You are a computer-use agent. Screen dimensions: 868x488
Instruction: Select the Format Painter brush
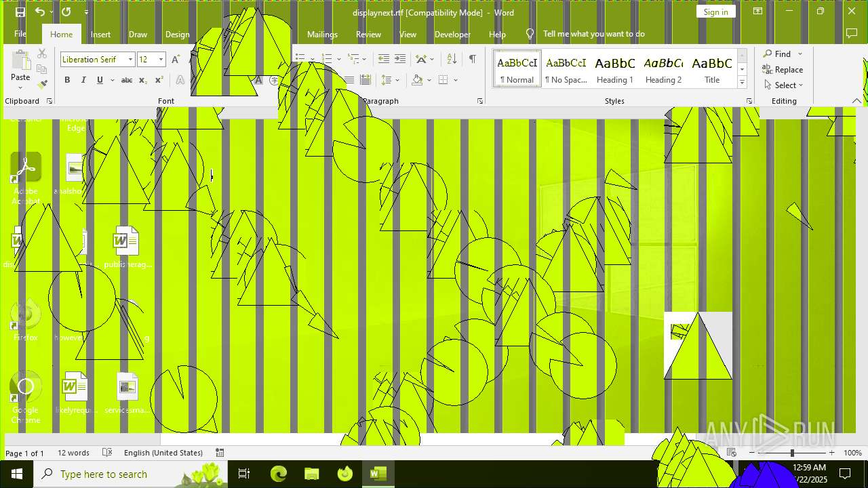pos(42,85)
